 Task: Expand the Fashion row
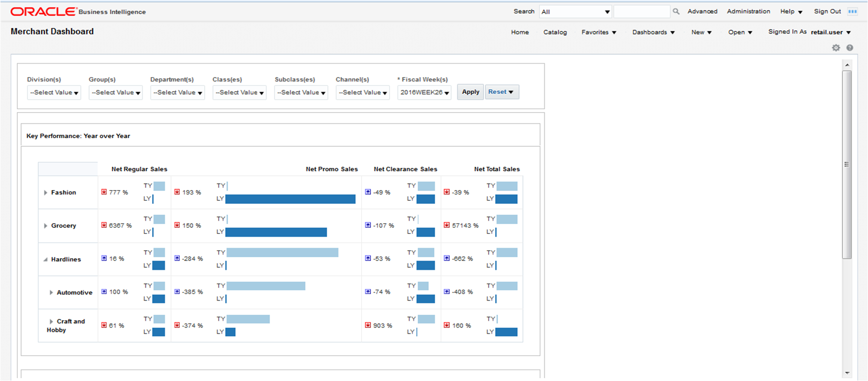45,192
